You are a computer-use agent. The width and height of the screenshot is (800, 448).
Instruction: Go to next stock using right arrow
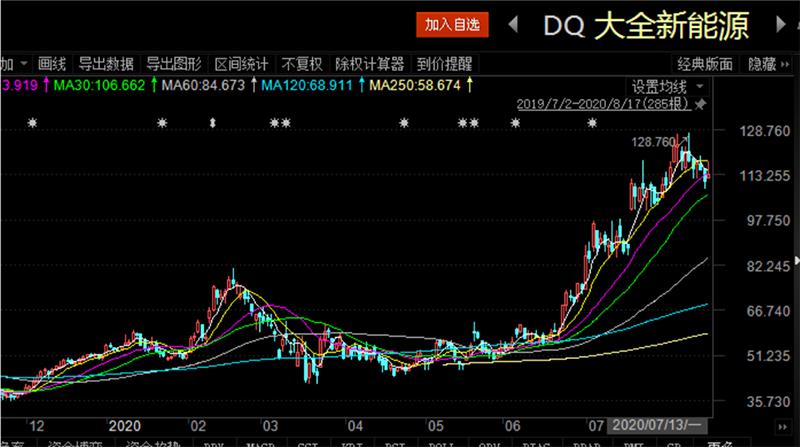(x=781, y=24)
